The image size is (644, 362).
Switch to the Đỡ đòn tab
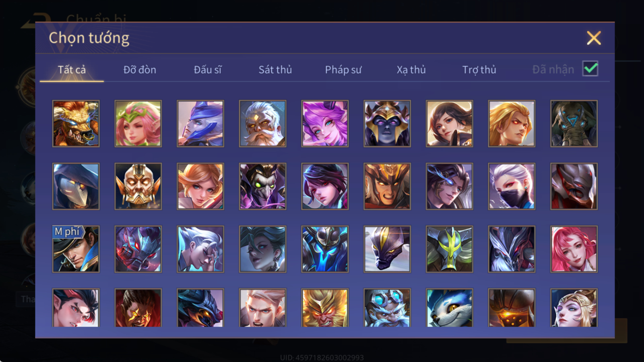tap(140, 70)
